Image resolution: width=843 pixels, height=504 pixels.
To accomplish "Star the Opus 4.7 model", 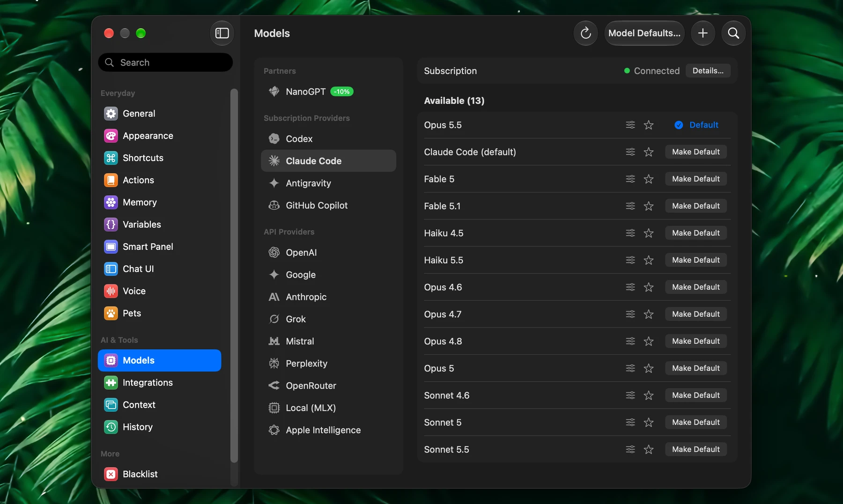I will (x=649, y=314).
